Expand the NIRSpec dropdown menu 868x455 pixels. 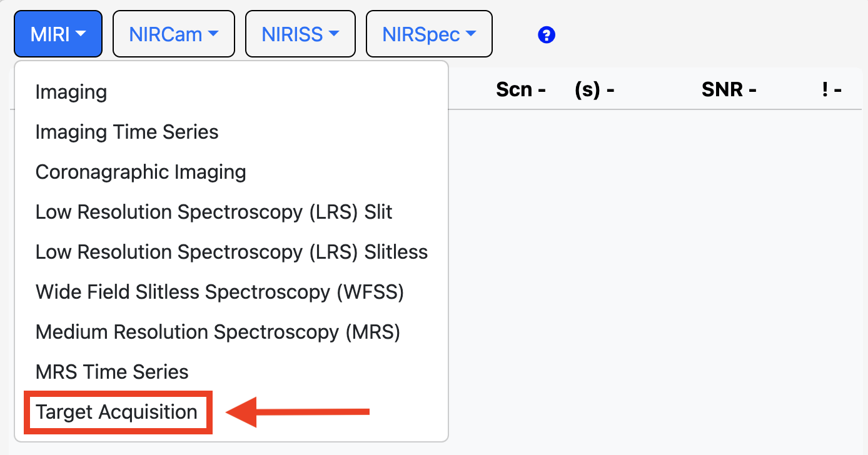point(428,34)
